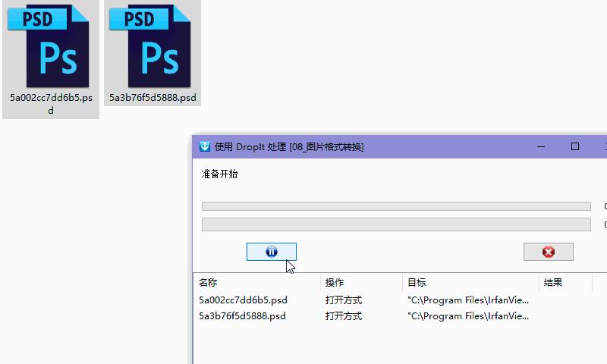
Task: Click IrfanView target path for 5a3b76f5d5888.psd
Action: (x=468, y=316)
